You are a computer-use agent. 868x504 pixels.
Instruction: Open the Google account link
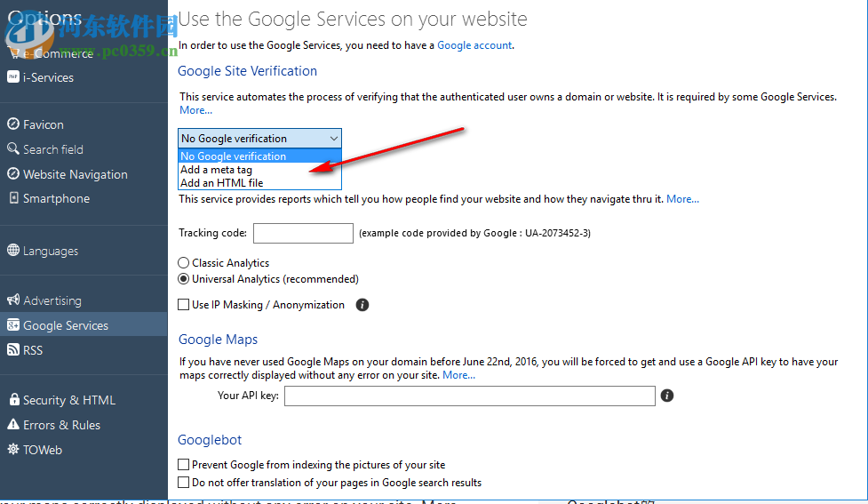click(474, 45)
